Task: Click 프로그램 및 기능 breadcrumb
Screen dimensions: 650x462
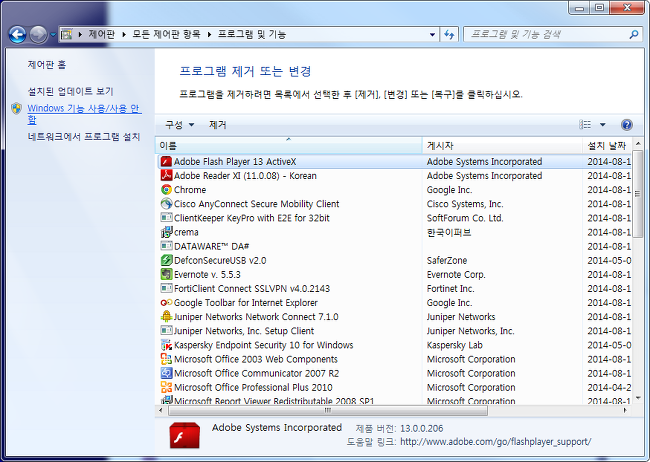Action: coord(252,34)
